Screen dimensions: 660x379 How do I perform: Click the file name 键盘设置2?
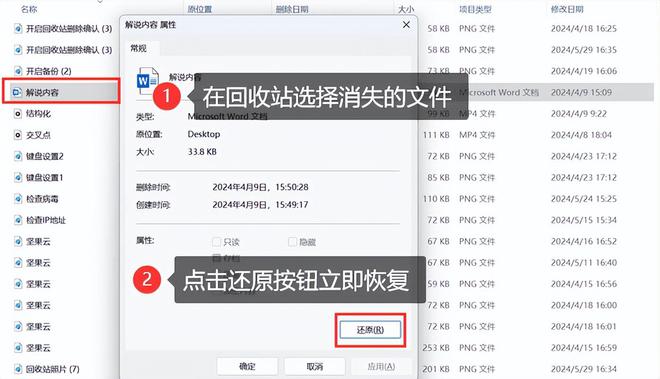(45, 156)
